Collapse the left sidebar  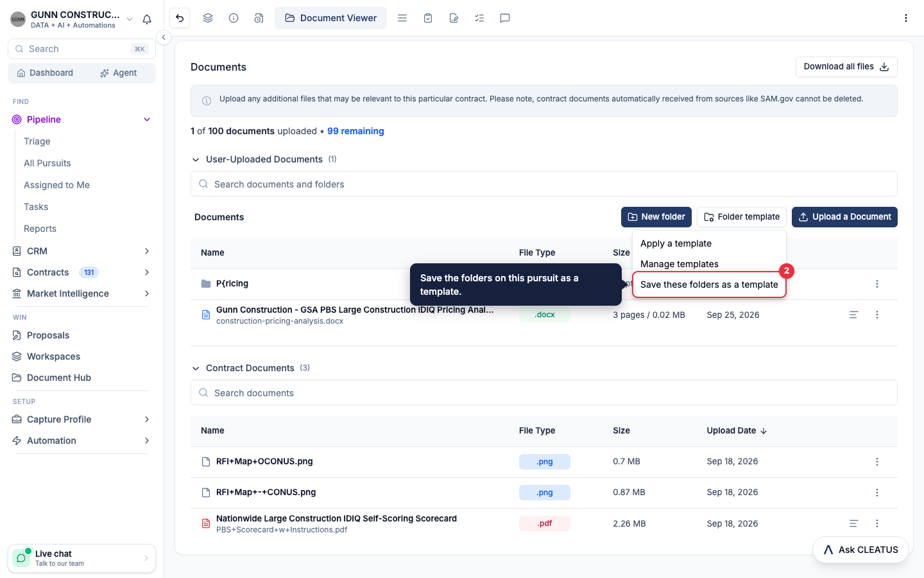point(164,37)
